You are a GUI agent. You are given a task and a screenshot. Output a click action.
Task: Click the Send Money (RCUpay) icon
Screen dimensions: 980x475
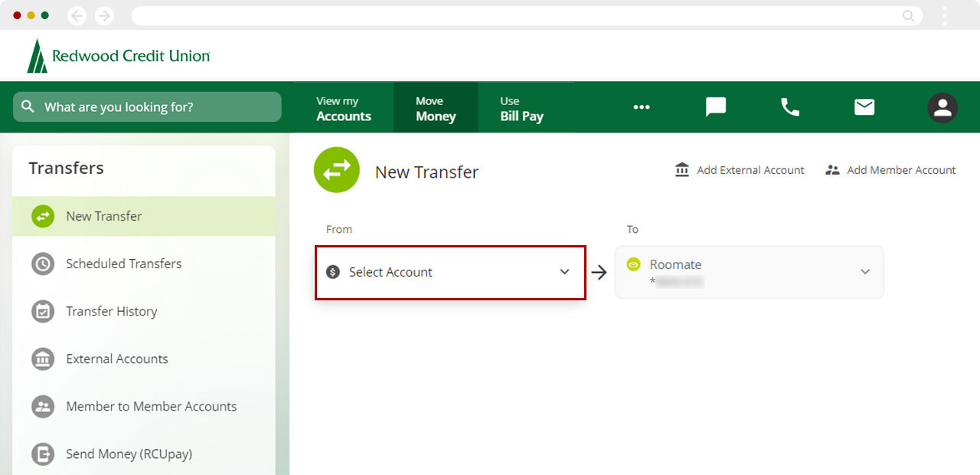pyautogui.click(x=43, y=454)
